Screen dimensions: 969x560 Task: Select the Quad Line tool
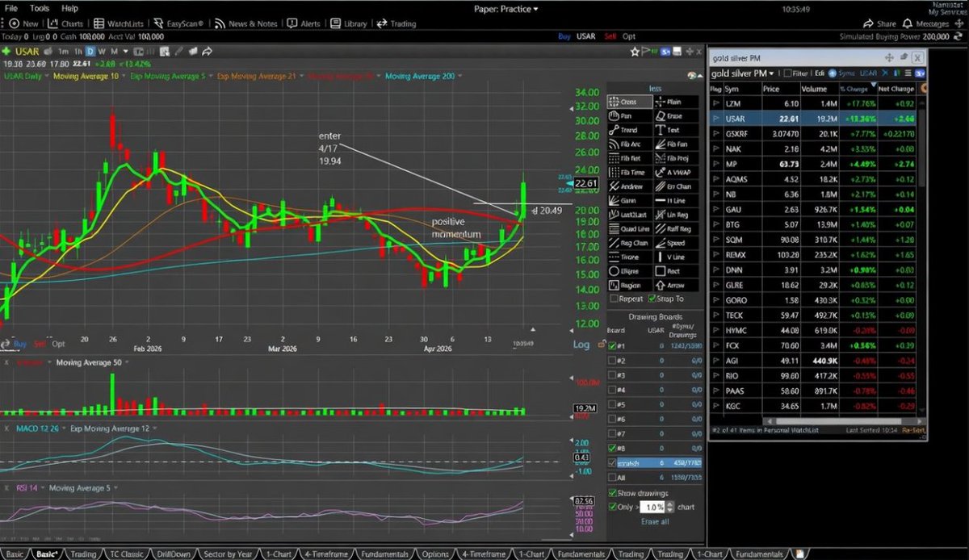pyautogui.click(x=631, y=229)
